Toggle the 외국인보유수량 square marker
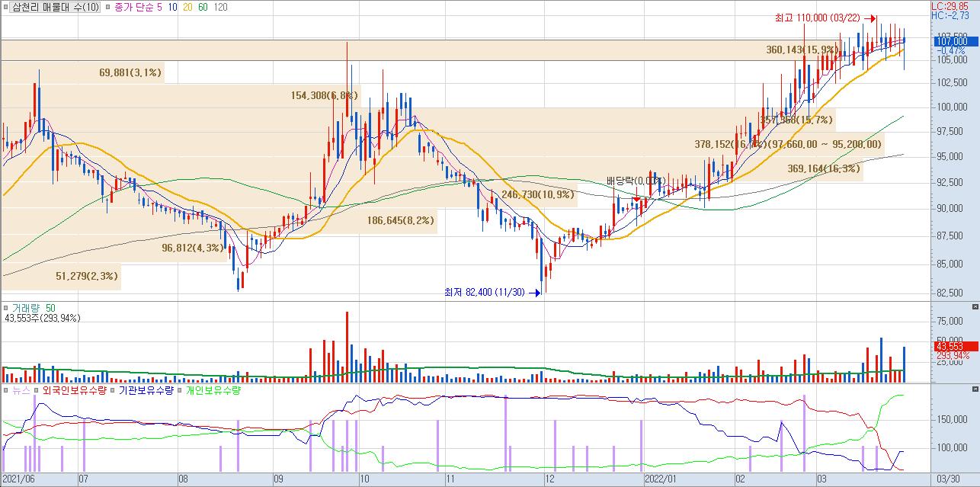 coord(36,390)
